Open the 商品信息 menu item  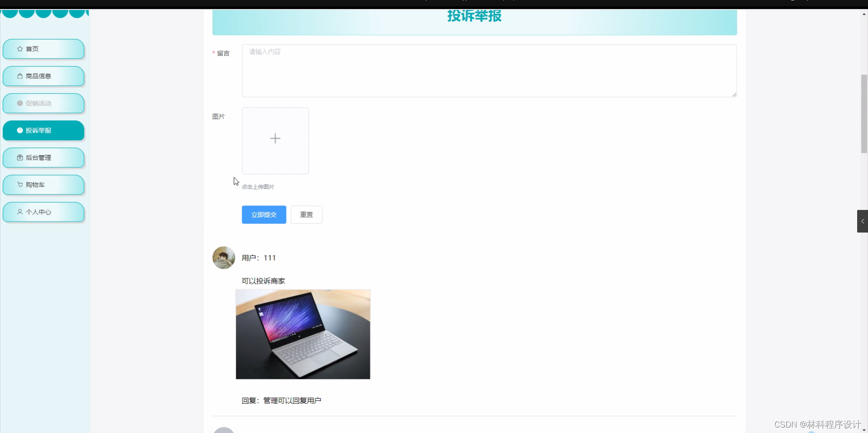click(43, 76)
